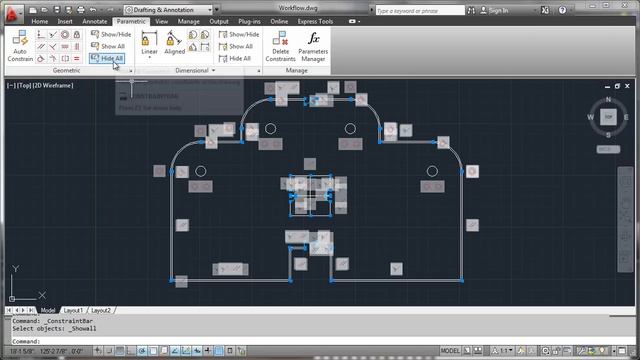
Task: Click Delete Constraints in Manage panel
Action: click(x=280, y=46)
